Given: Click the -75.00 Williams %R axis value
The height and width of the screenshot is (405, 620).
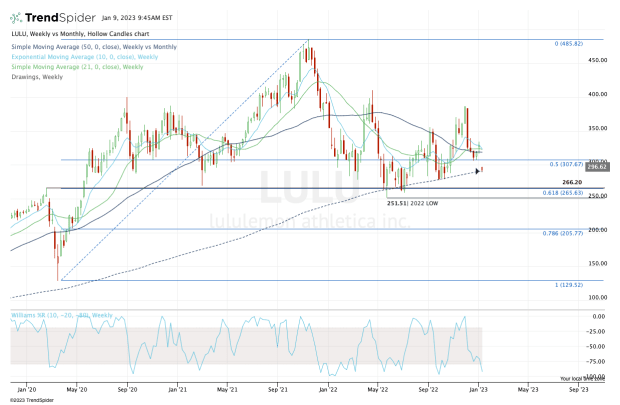Looking at the screenshot, I should tap(596, 361).
